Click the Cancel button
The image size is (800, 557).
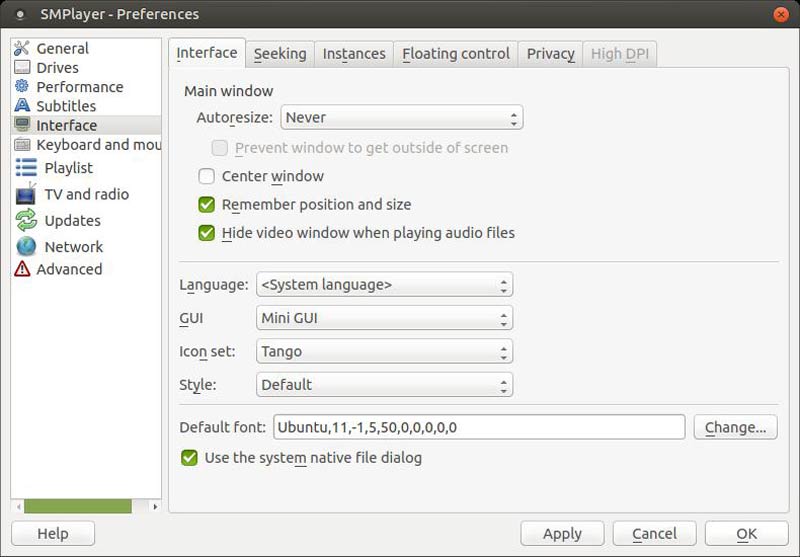[x=655, y=534]
